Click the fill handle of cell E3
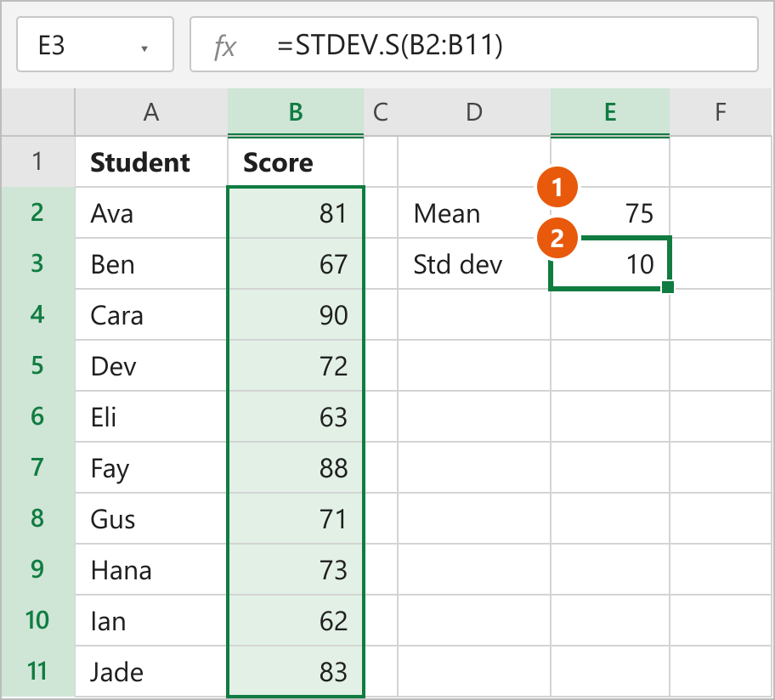Image resolution: width=775 pixels, height=700 pixels. [667, 287]
